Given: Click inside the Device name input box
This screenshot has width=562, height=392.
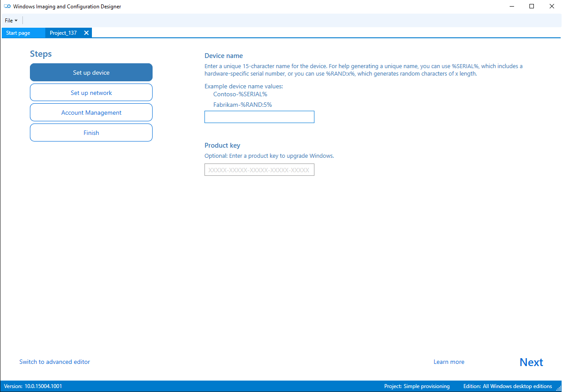Looking at the screenshot, I should click(259, 117).
